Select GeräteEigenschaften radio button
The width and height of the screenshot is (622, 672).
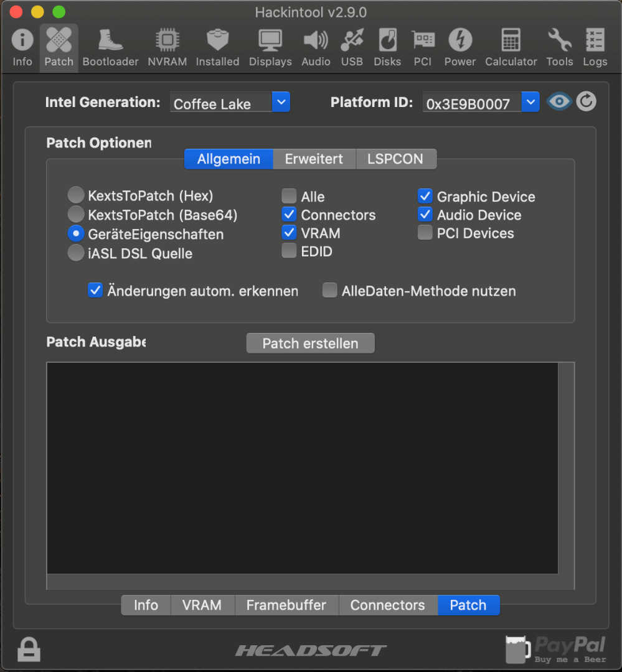click(x=76, y=233)
